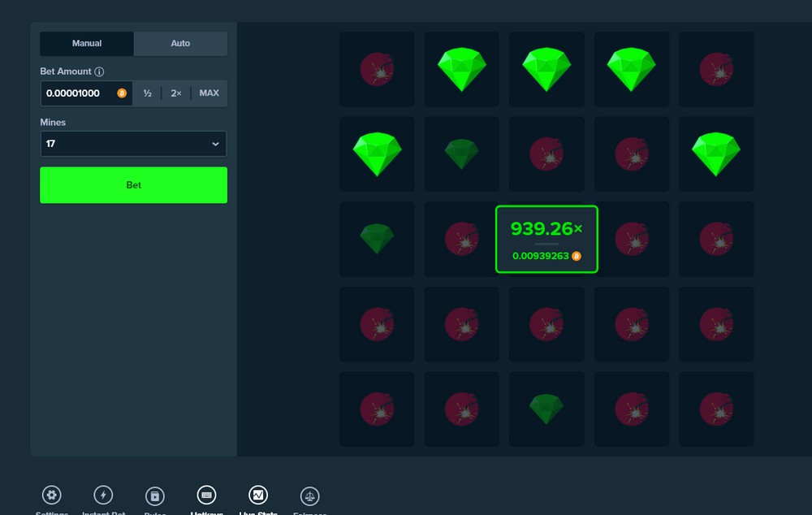Click the Mines dropdown chevron arrow
This screenshot has height=515, width=812.
(215, 144)
